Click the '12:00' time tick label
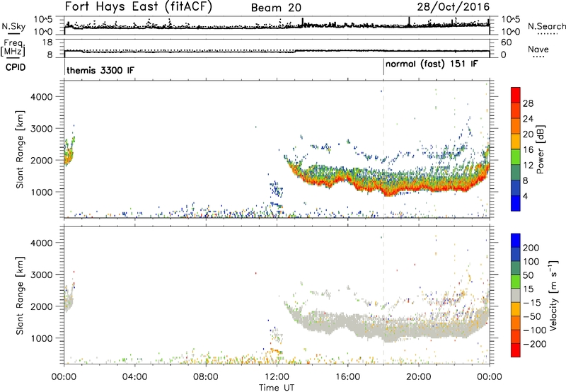 click(x=277, y=377)
